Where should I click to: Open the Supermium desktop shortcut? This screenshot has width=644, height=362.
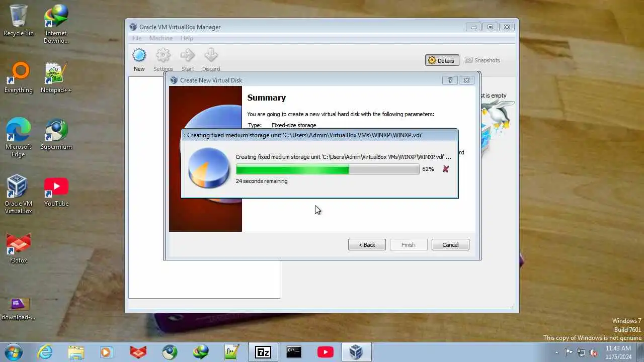(56, 135)
